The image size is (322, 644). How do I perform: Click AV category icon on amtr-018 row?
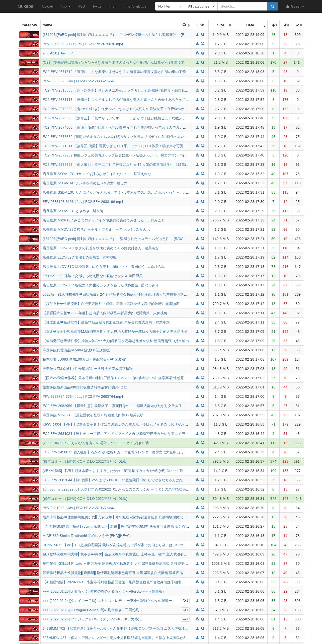pyautogui.click(x=29, y=53)
